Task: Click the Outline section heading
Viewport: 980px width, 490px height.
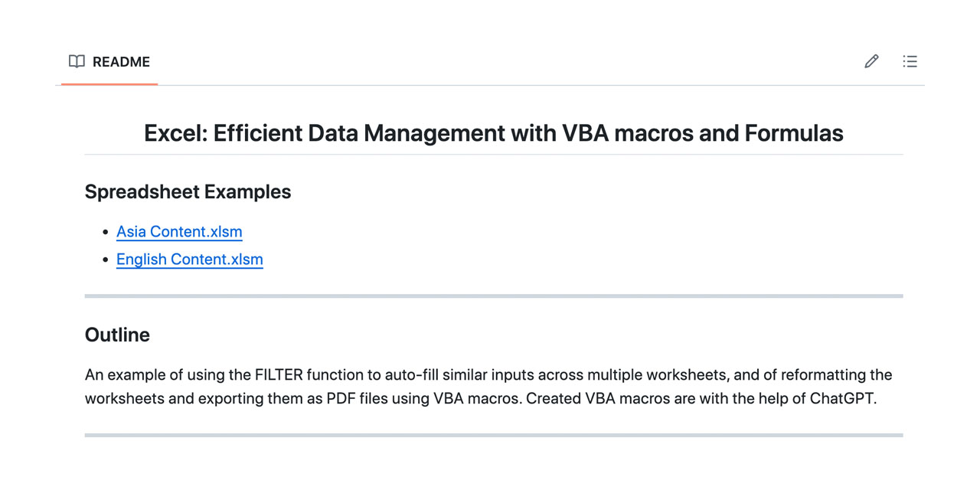Action: point(117,335)
